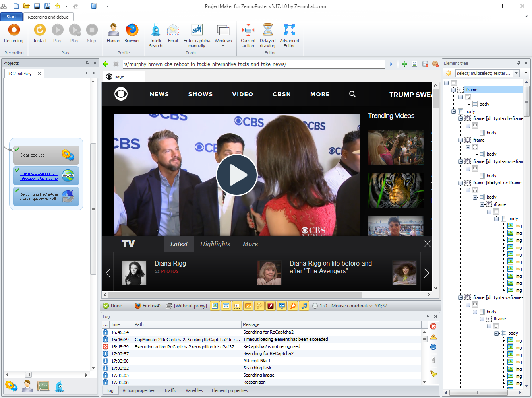
Task: Open the Email tool
Action: click(x=173, y=34)
